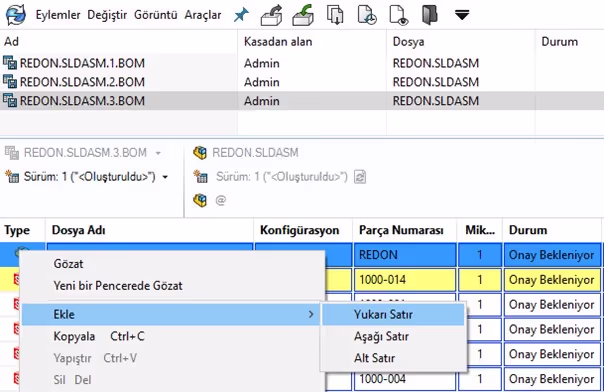Viewport: 604px width, 392px height.
Task: Click the quantity 1 cell in 1000-014 row
Action: pos(480,280)
